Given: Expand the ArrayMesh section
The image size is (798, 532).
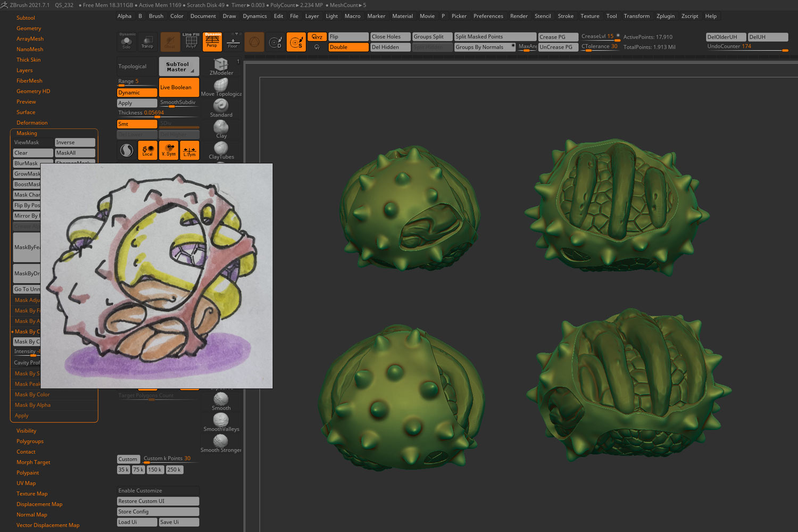Looking at the screenshot, I should (30, 39).
